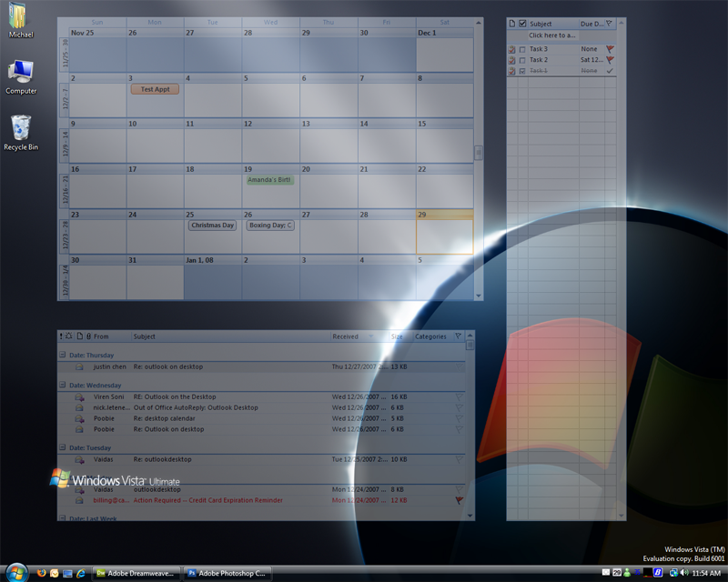
Task: Collapse the Date: Wednesday email group
Action: click(62, 385)
